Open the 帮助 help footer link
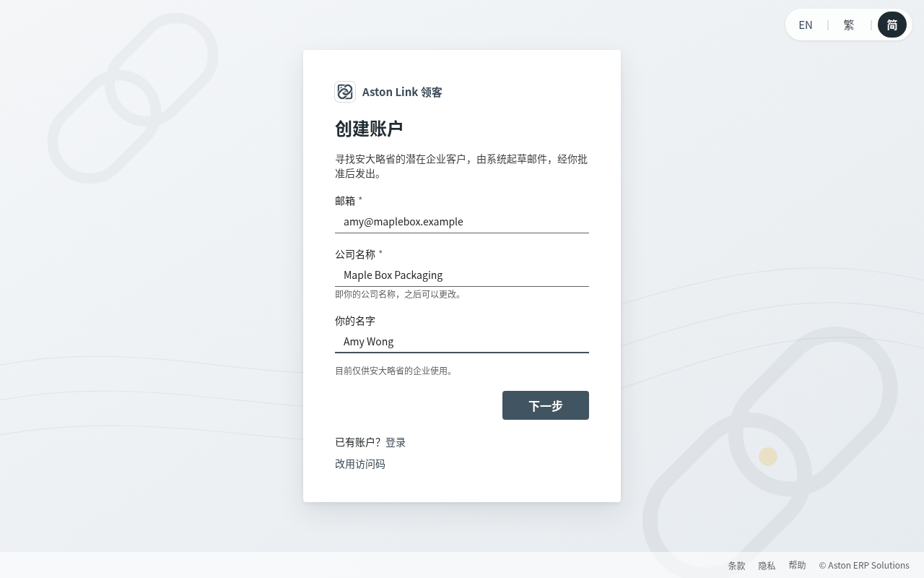Screen dimensions: 924x578 tap(797, 565)
